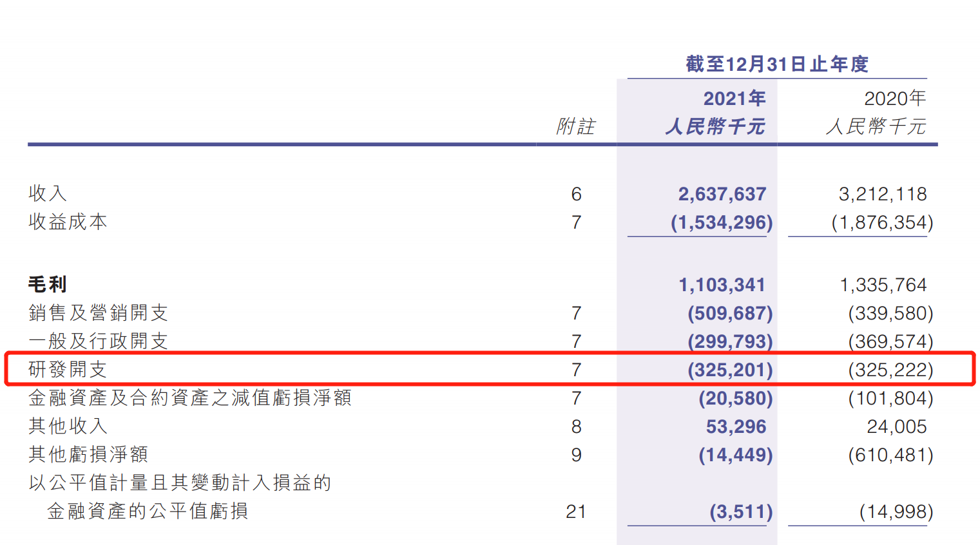Screen dimensions: 980x545
Task: Select the gross profit value 1,335,764
Action: 883,285
